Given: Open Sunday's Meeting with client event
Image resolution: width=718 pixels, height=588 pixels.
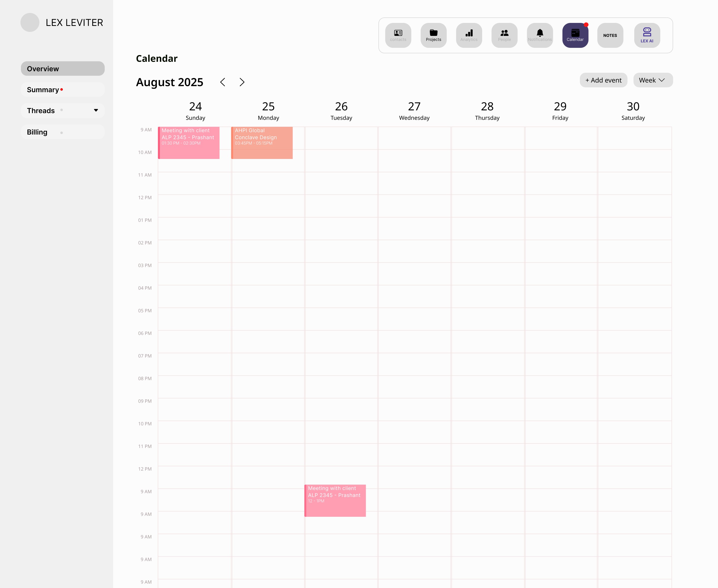Looking at the screenshot, I should (x=189, y=143).
